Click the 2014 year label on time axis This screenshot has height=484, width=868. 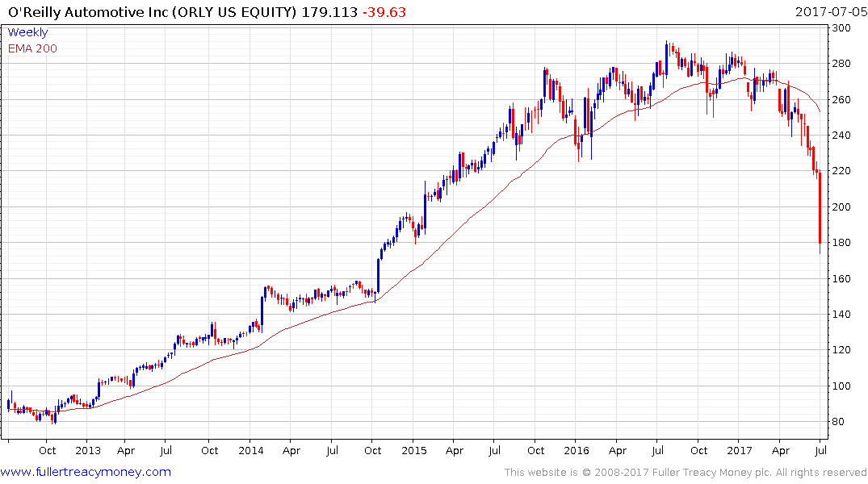coord(251,450)
